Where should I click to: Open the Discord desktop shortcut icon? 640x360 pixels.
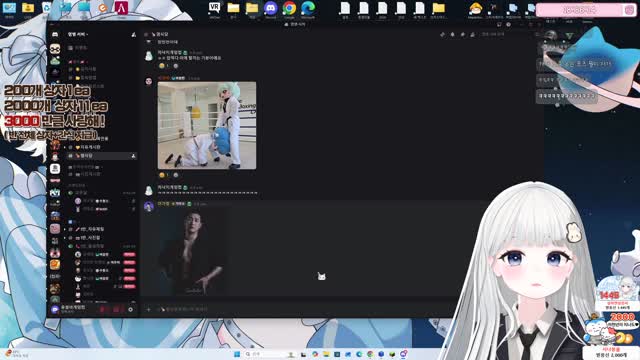[x=271, y=9]
